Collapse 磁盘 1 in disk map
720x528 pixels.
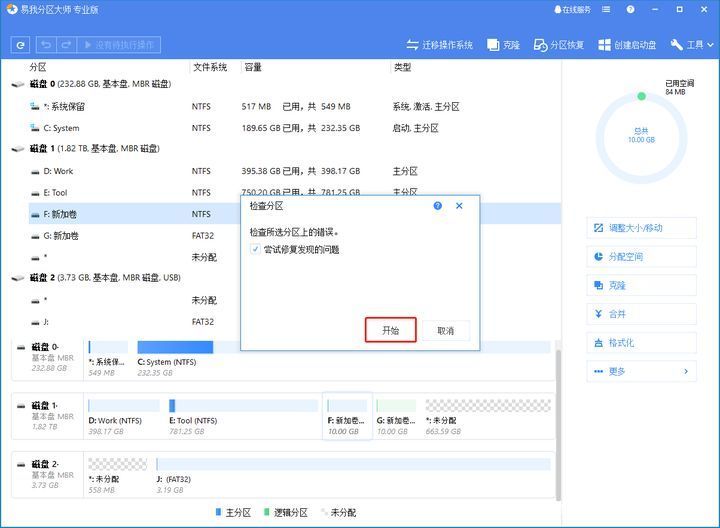click(21, 406)
